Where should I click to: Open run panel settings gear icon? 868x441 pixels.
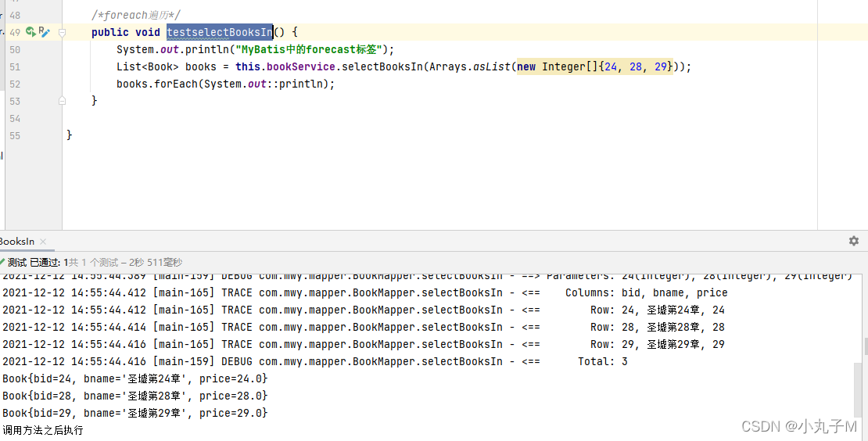[x=854, y=241]
